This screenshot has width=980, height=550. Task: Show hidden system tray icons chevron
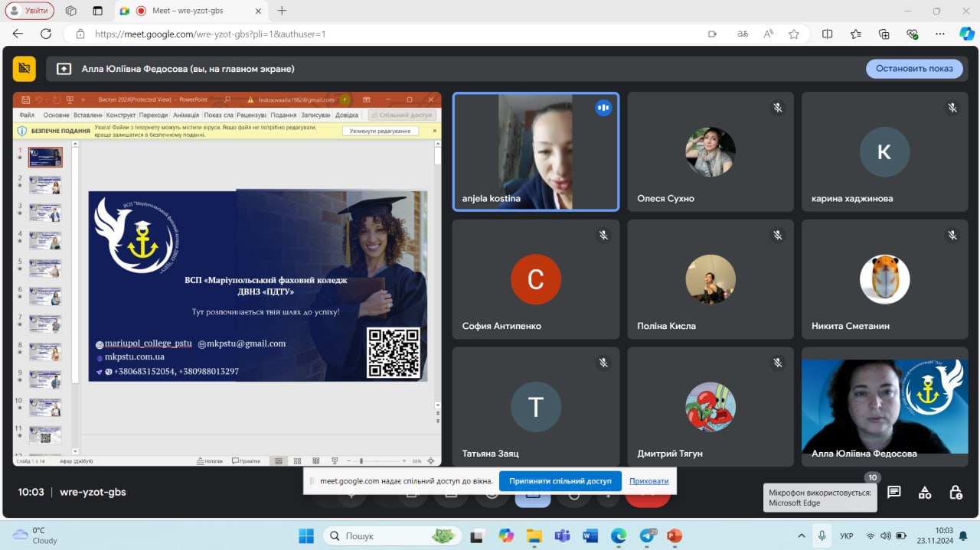801,536
